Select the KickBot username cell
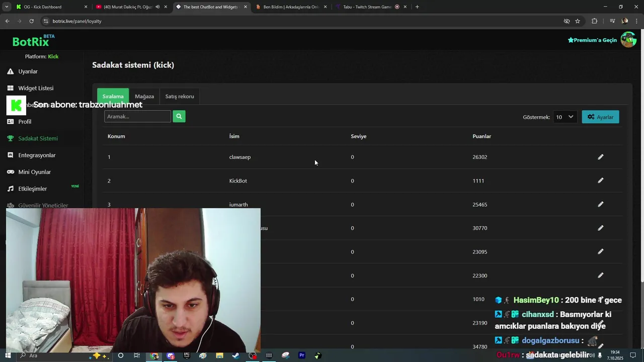Image resolution: width=644 pixels, height=362 pixels. [238, 180]
